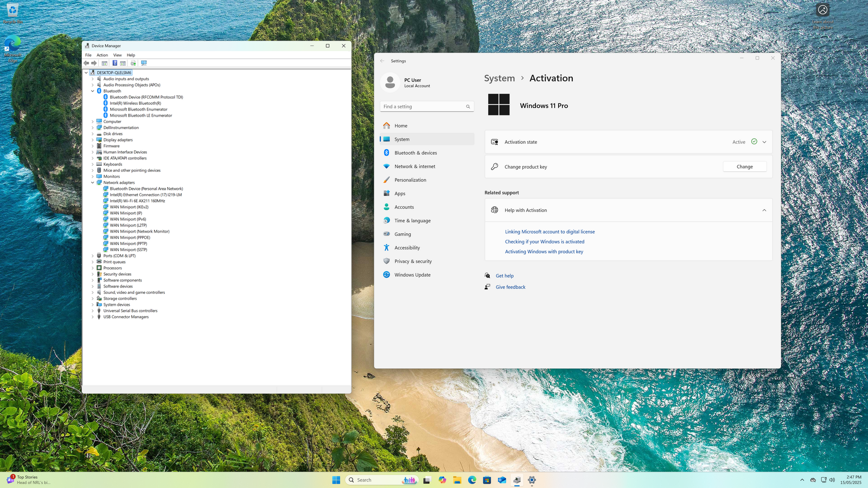
Task: Open Accessibility settings page
Action: (x=427, y=248)
